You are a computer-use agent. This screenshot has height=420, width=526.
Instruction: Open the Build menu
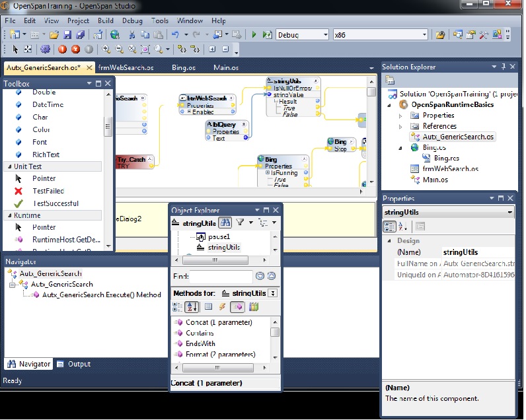106,20
